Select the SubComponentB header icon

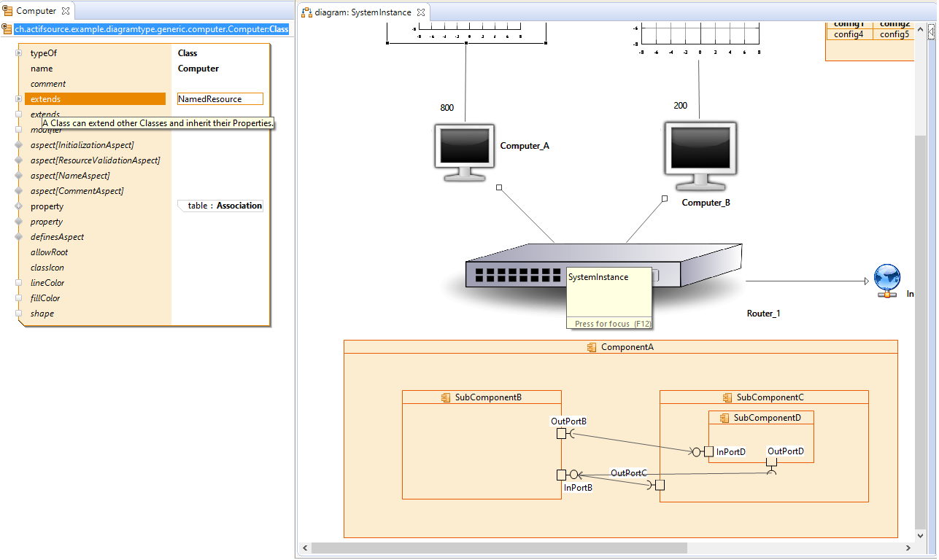(x=445, y=398)
